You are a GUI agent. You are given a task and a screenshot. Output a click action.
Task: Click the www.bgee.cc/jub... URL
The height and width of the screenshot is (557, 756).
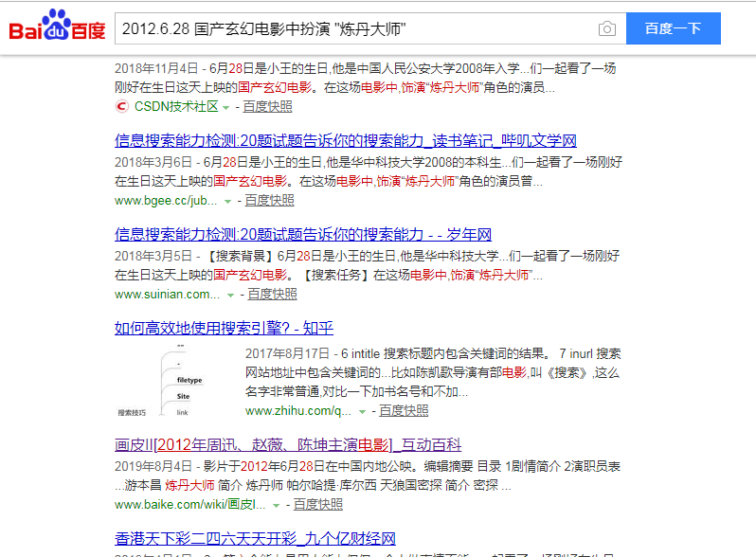166,200
